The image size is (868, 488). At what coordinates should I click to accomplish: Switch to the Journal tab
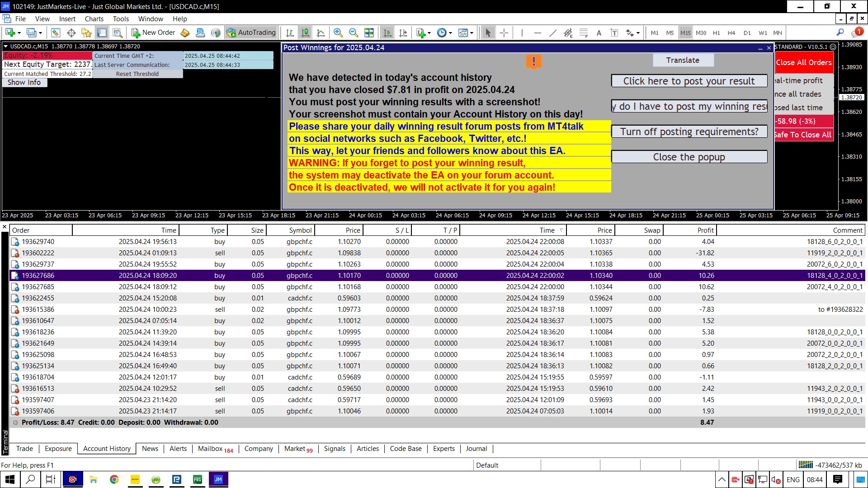pyautogui.click(x=476, y=449)
